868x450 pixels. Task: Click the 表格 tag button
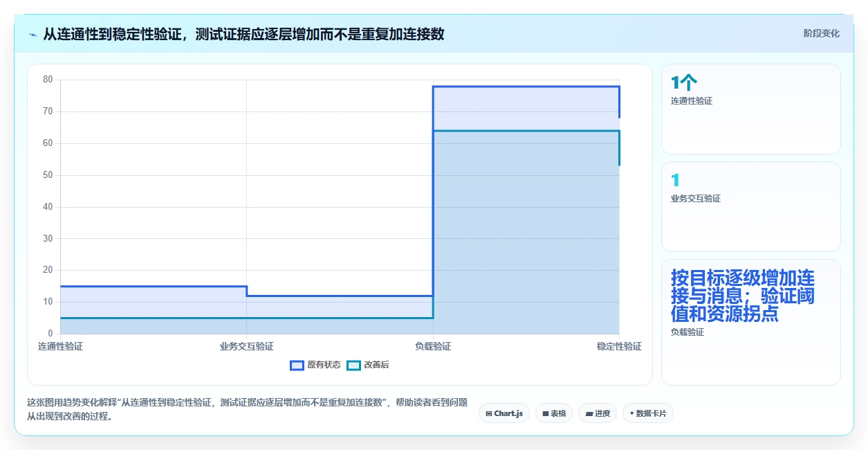coord(554,413)
